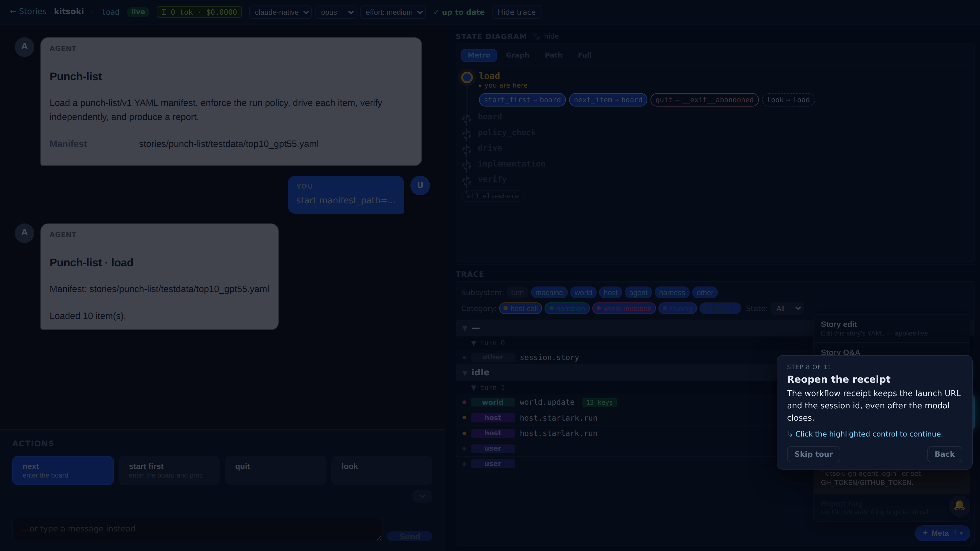Toggle the machine subsystem filter
Screen dimensions: 980x551
click(549, 292)
